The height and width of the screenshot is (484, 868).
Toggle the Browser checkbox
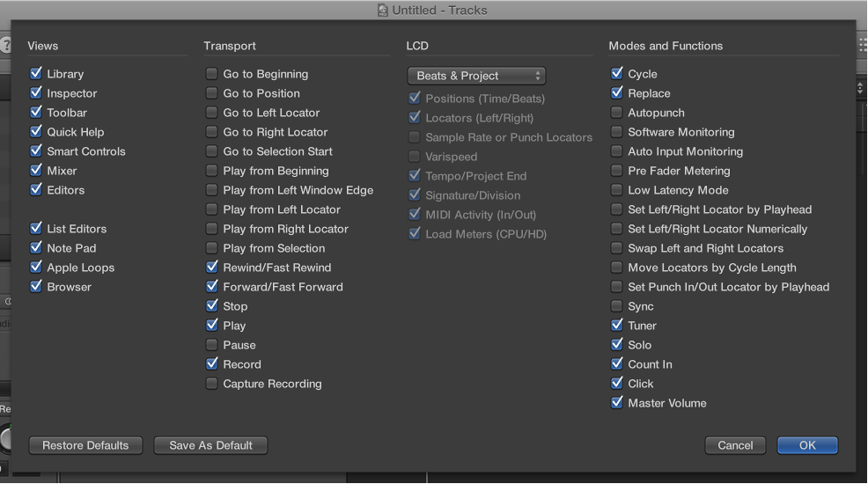36,287
